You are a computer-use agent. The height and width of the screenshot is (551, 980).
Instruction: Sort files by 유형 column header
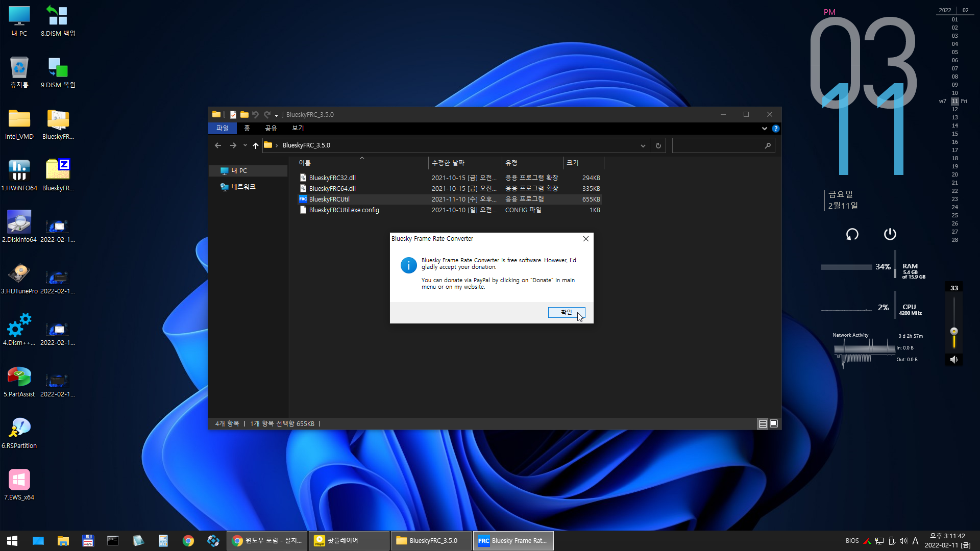(x=532, y=163)
